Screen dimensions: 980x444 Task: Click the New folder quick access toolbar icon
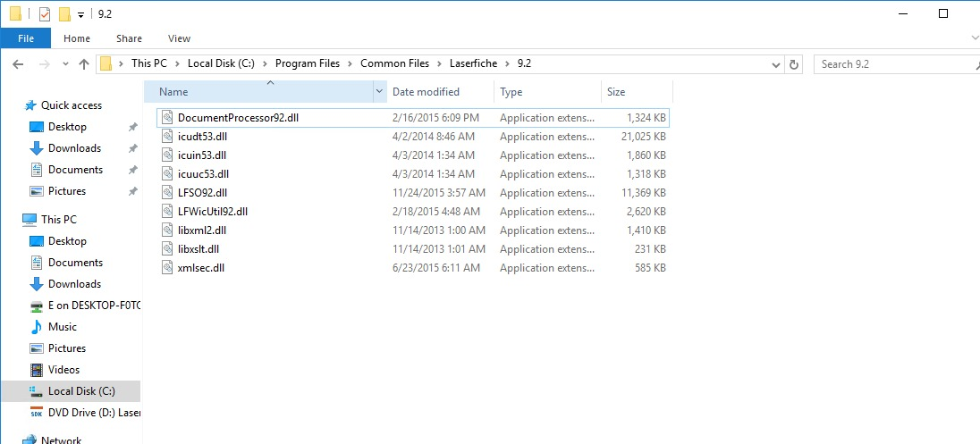[64, 13]
